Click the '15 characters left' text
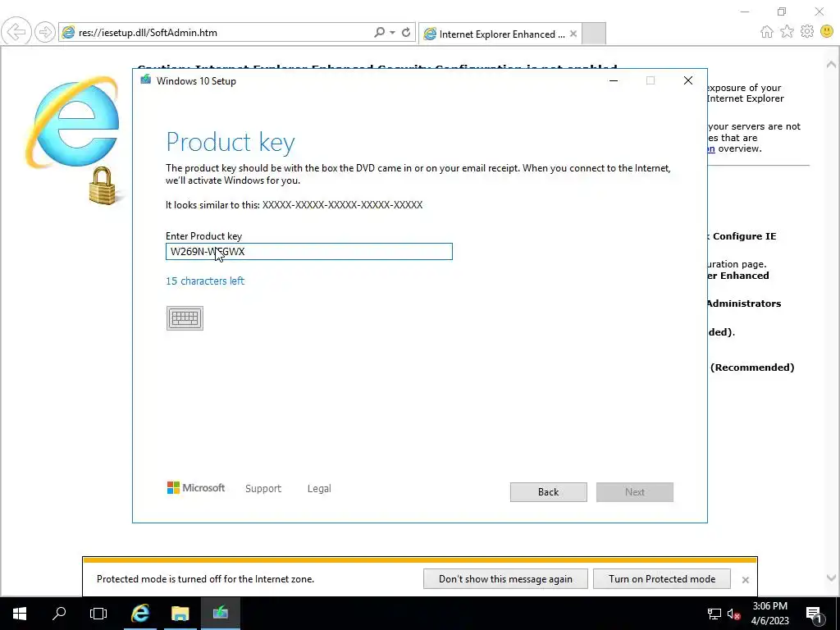840x630 pixels. (x=205, y=281)
